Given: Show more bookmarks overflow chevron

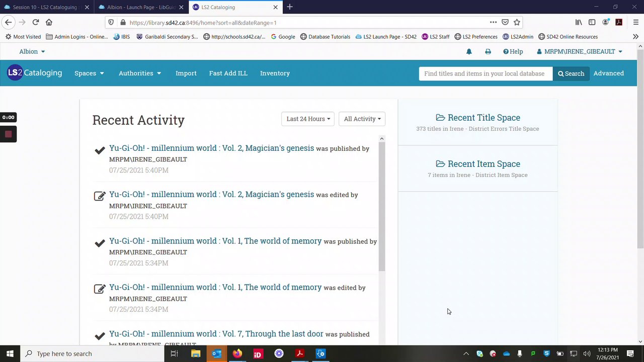Looking at the screenshot, I should [x=635, y=37].
